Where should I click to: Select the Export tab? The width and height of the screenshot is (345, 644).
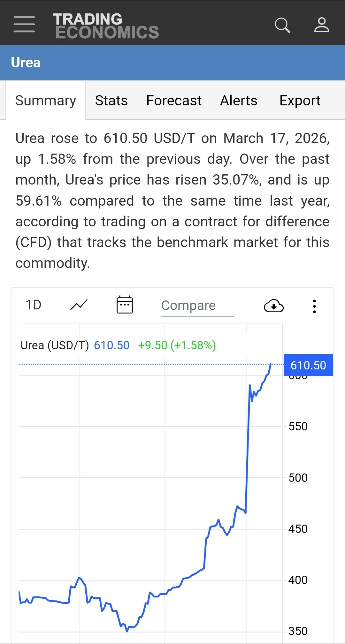(x=300, y=101)
